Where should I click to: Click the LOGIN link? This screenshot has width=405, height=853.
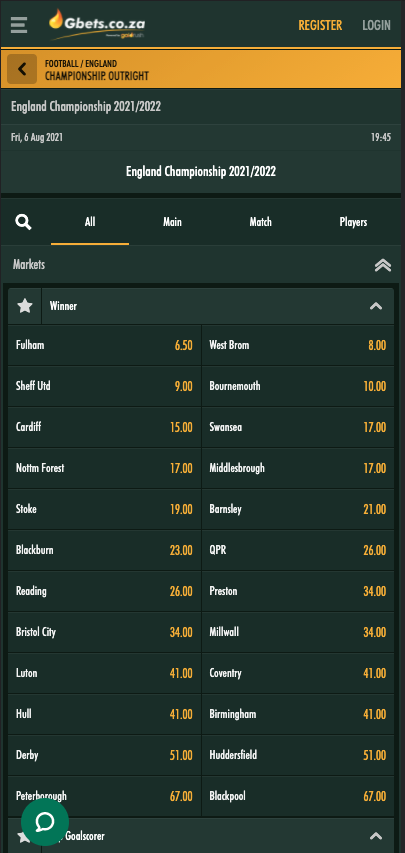point(376,25)
